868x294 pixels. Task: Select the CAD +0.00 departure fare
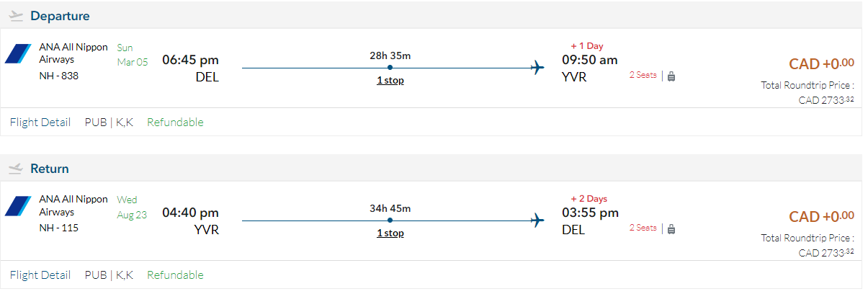click(x=821, y=64)
